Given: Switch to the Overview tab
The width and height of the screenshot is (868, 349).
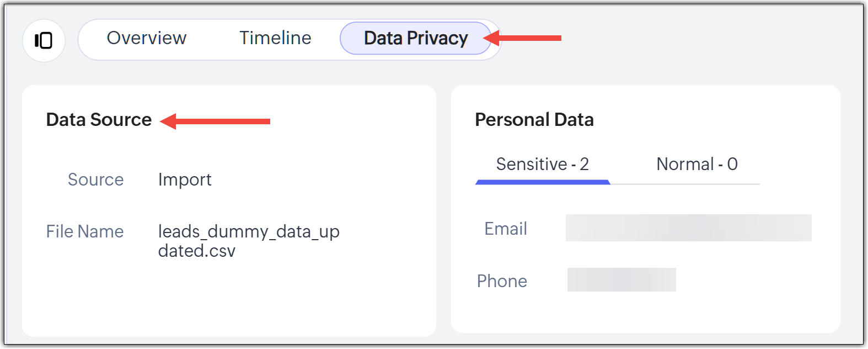Looking at the screenshot, I should click(147, 38).
